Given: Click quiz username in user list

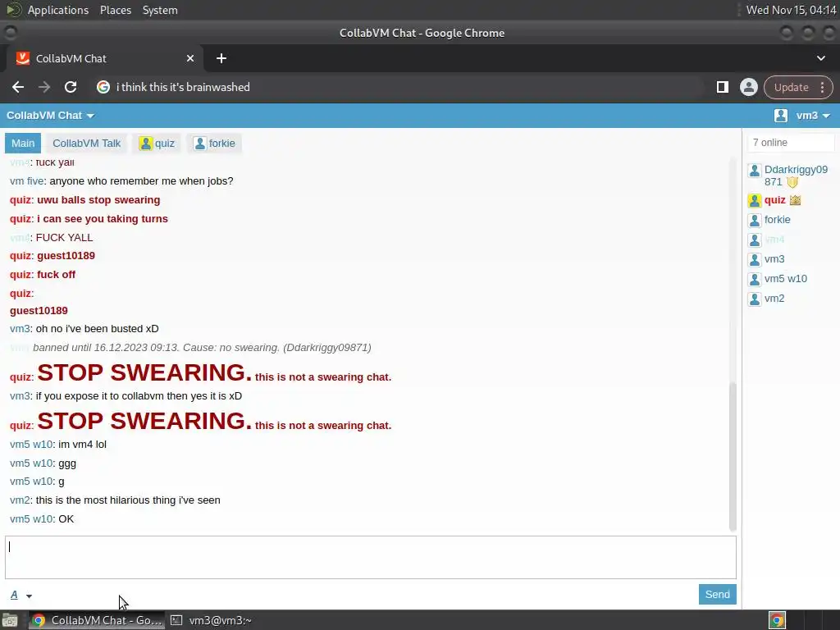Looking at the screenshot, I should pos(774,200).
